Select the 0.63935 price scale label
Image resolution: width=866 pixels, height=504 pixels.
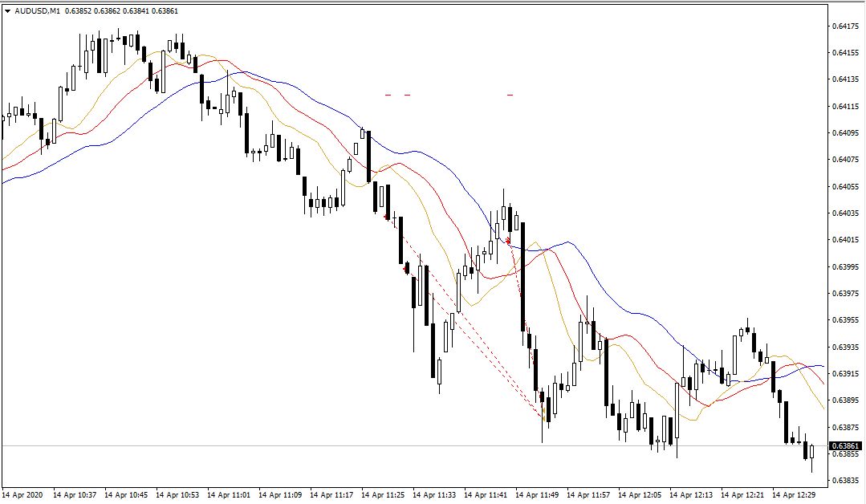(845, 347)
